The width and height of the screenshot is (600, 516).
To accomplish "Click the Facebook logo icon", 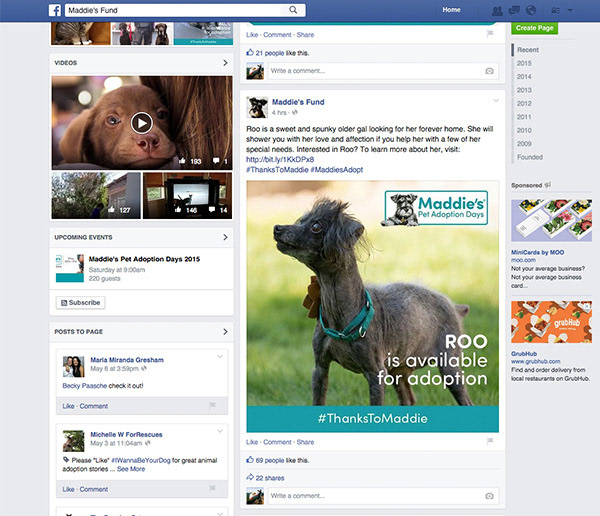I will point(55,10).
